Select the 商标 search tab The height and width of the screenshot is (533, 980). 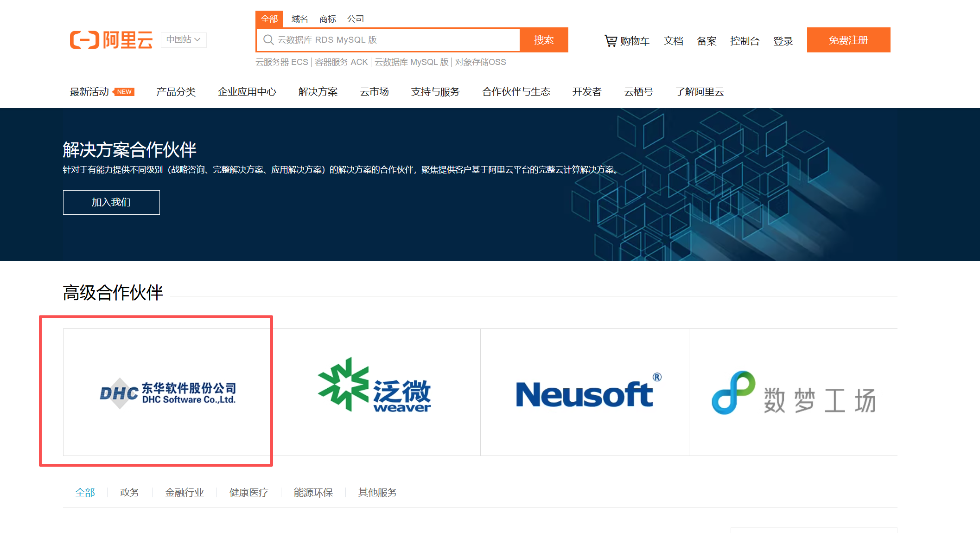coord(327,19)
